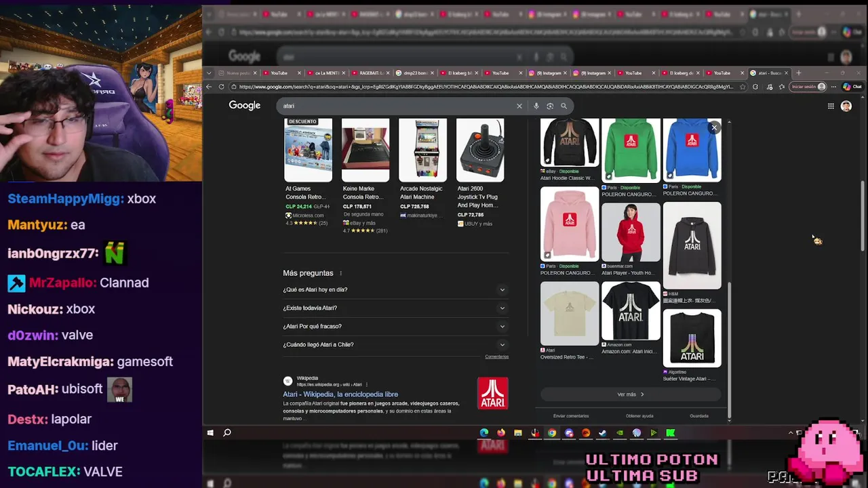Click Iniciar sesión button in browser
868x488 pixels.
808,87
